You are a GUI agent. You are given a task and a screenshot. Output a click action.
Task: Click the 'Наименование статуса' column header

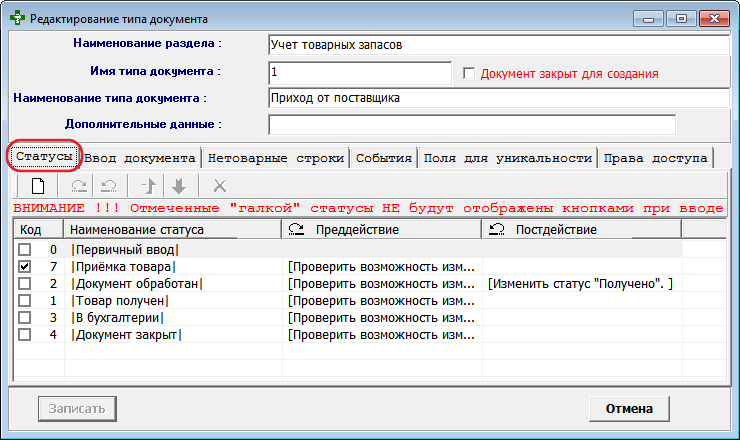coord(173,229)
